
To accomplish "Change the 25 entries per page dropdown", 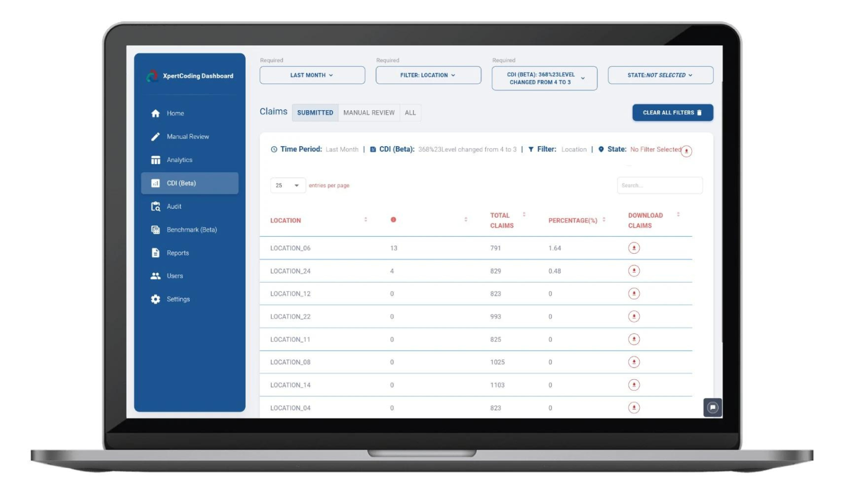I will 288,185.
